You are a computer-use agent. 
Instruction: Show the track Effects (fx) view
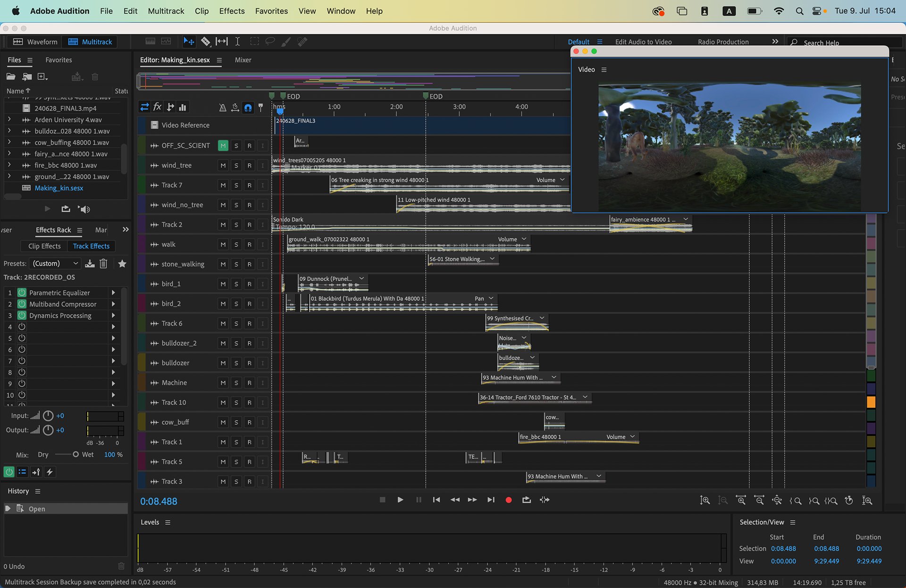coord(157,107)
